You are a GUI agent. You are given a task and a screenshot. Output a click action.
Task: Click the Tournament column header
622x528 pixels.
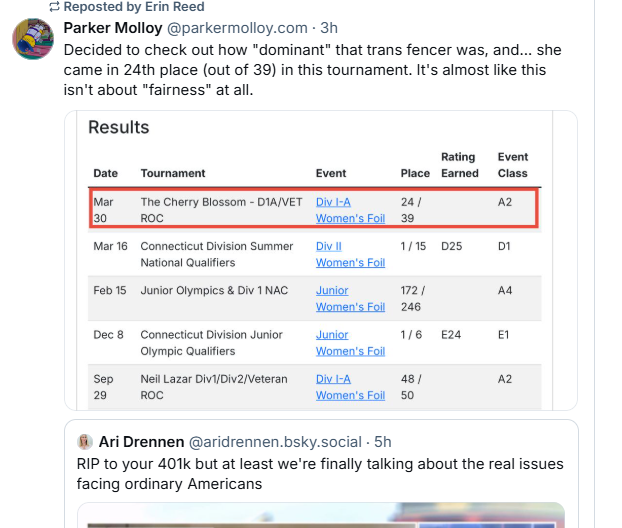coord(173,173)
